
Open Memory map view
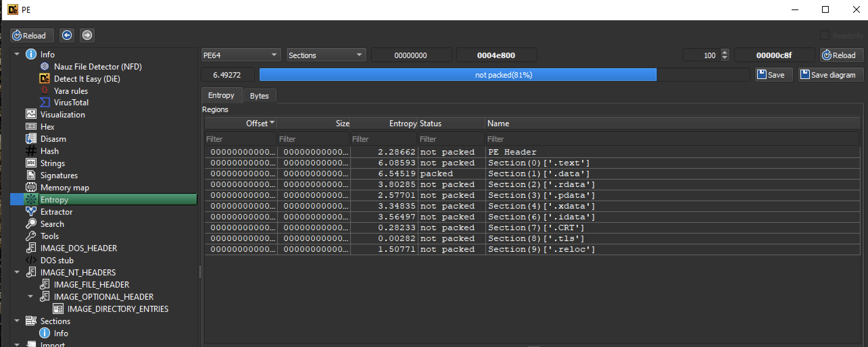coord(65,187)
